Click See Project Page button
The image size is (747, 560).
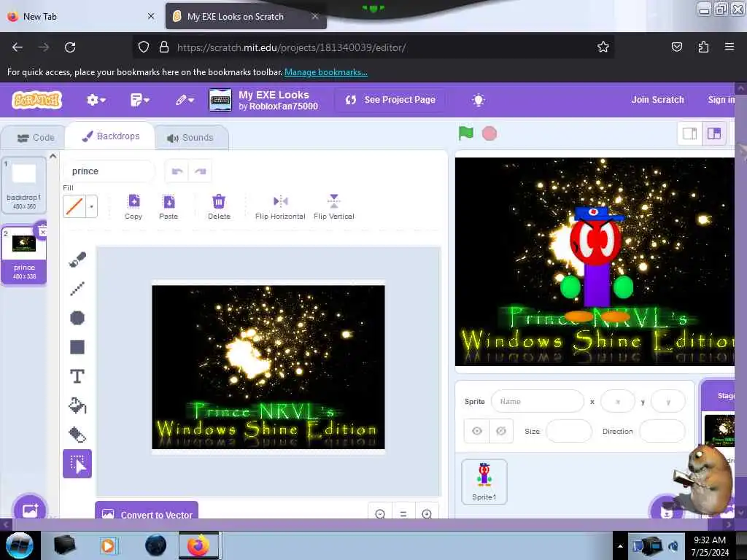[x=391, y=100]
